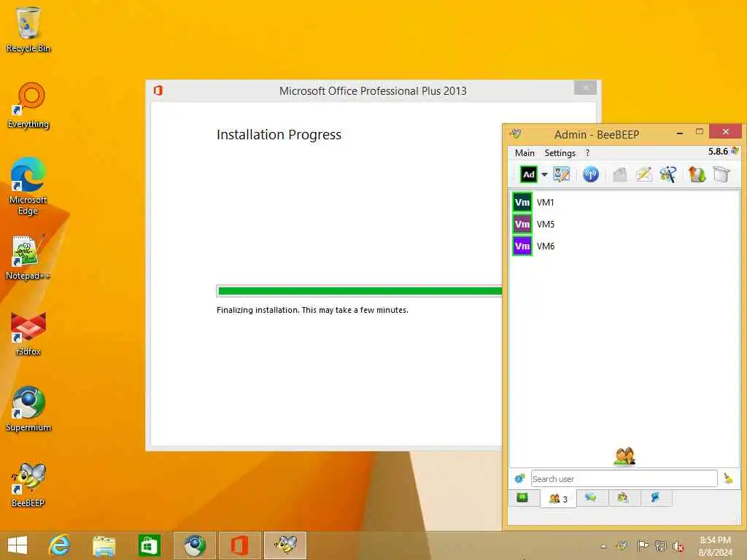
Task: Click the two-people users icon above search box
Action: pos(624,456)
